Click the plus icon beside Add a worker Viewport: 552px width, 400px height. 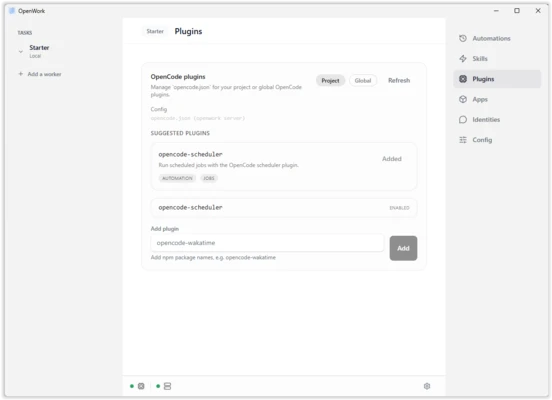tap(20, 74)
